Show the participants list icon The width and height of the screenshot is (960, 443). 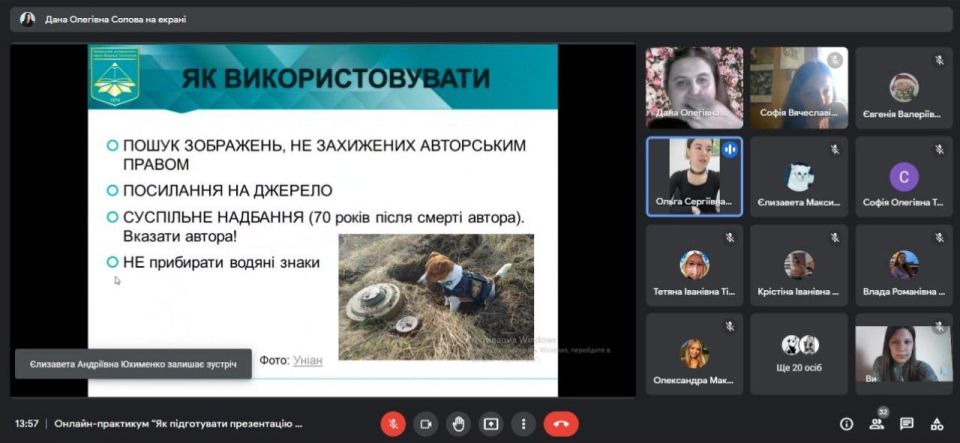877,423
